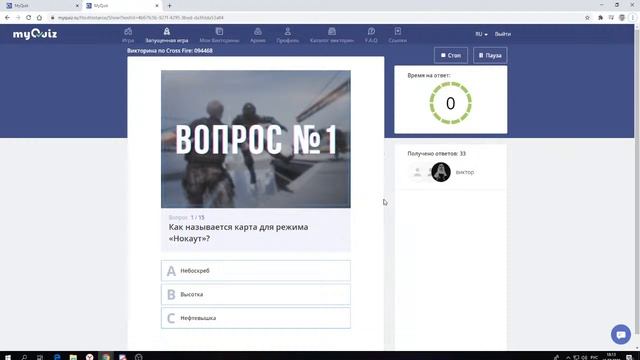
Task: Open Каталог викторин section
Action: click(x=331, y=35)
